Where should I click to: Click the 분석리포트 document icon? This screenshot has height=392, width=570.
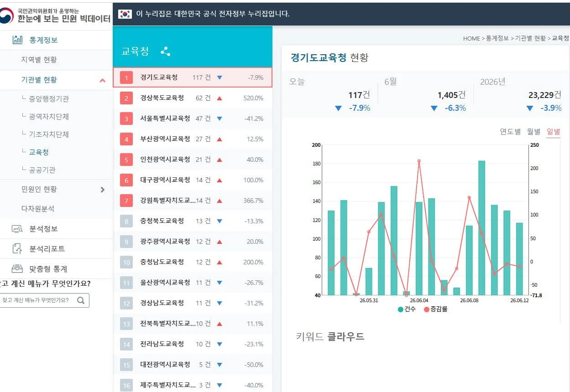(x=17, y=248)
